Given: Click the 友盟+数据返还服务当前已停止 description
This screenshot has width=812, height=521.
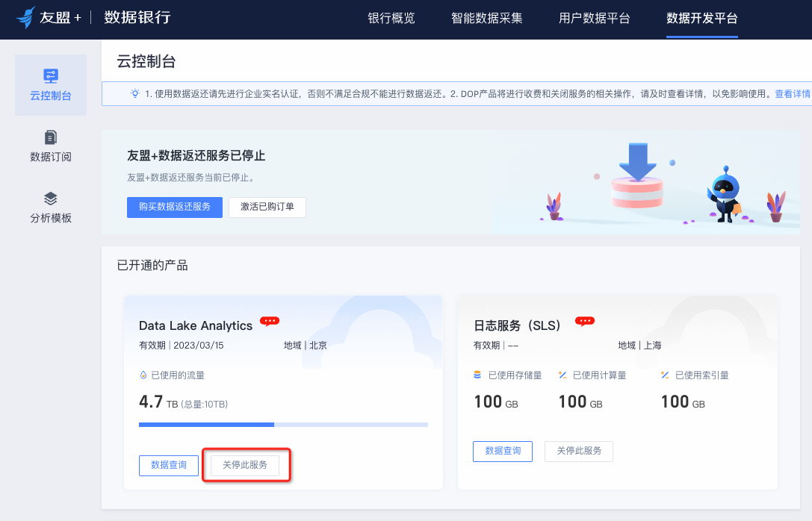Looking at the screenshot, I should pyautogui.click(x=190, y=178).
